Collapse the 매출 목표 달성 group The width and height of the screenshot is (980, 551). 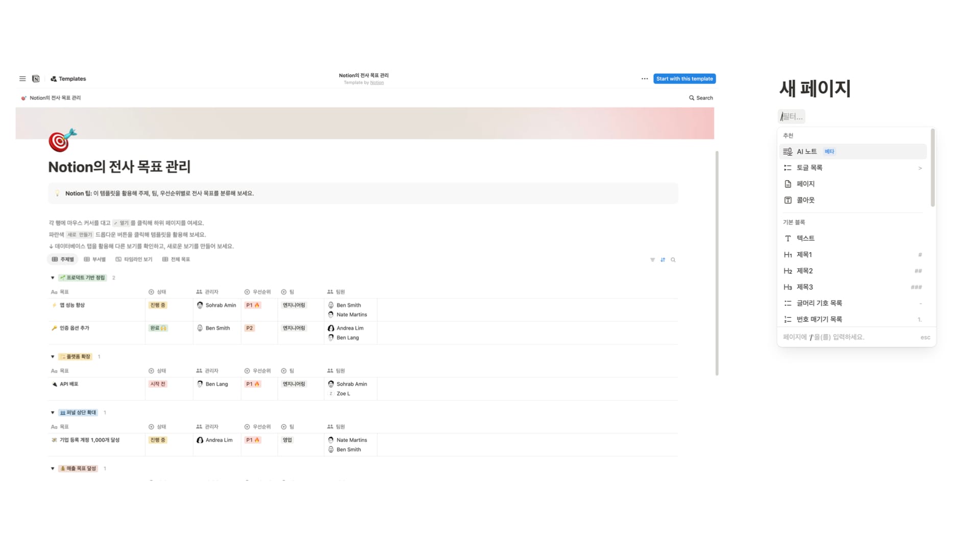pyautogui.click(x=53, y=468)
